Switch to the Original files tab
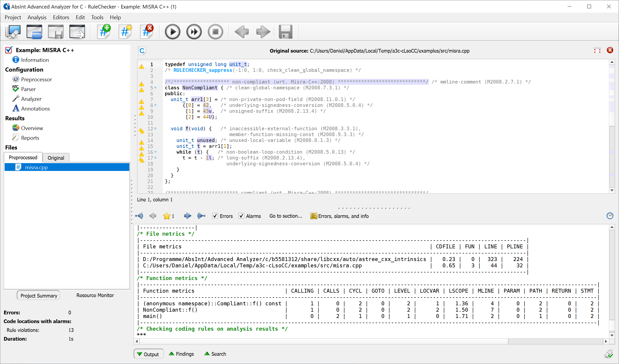619x364 pixels. pos(56,158)
